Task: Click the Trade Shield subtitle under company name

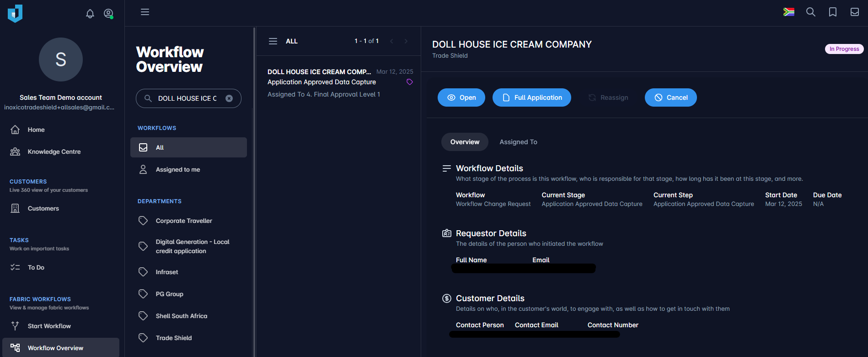Action: tap(450, 55)
